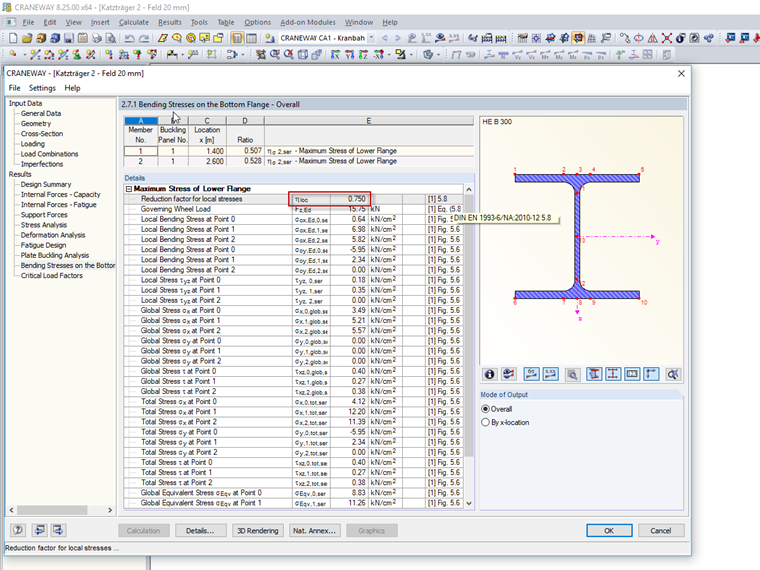Open the Results menu in main menu bar
Image resolution: width=760 pixels, height=570 pixels.
pyautogui.click(x=170, y=22)
